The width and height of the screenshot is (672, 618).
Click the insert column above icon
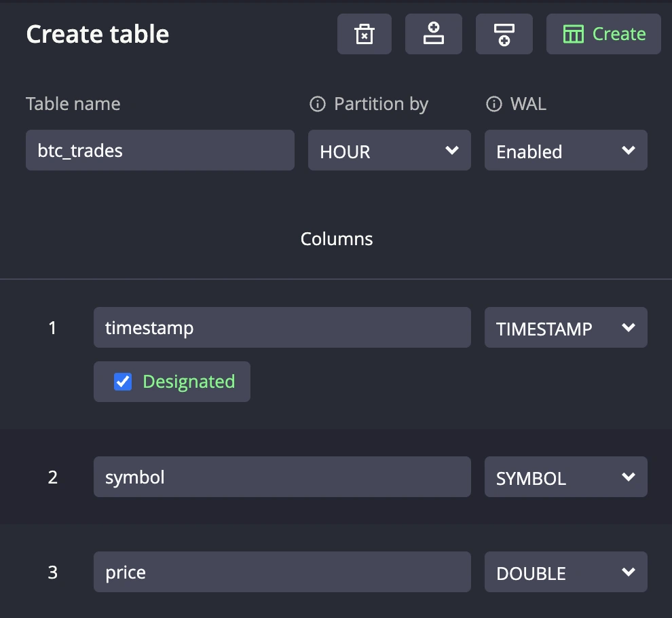click(x=434, y=34)
